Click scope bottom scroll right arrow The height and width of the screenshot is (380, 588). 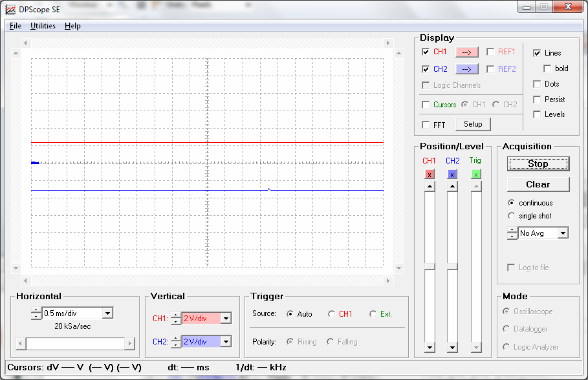pyautogui.click(x=388, y=280)
